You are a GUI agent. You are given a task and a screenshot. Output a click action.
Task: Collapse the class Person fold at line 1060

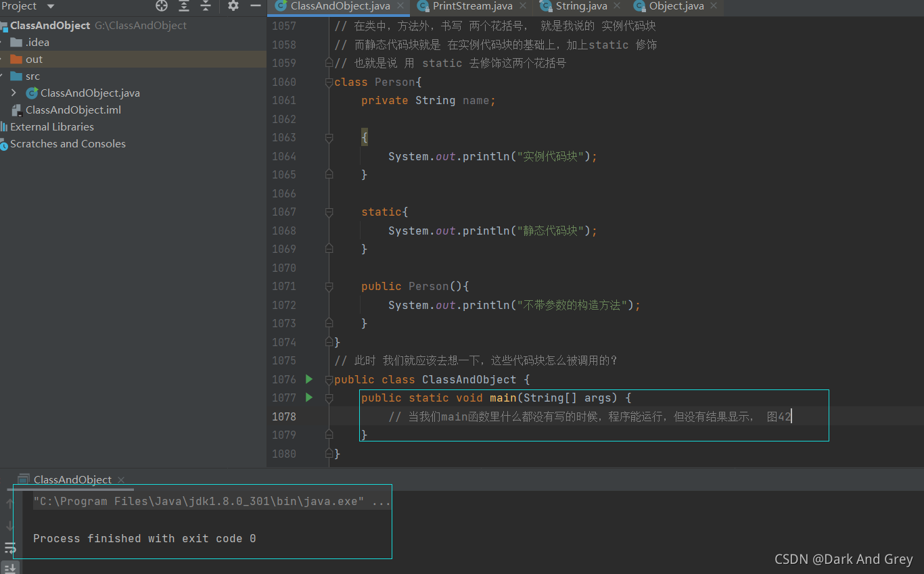(x=329, y=82)
